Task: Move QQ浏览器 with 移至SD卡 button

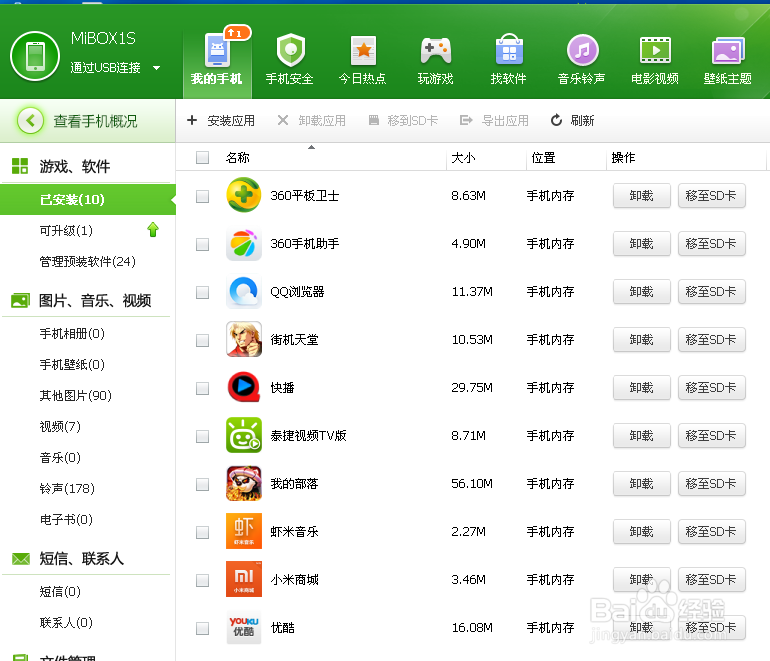Action: (711, 292)
